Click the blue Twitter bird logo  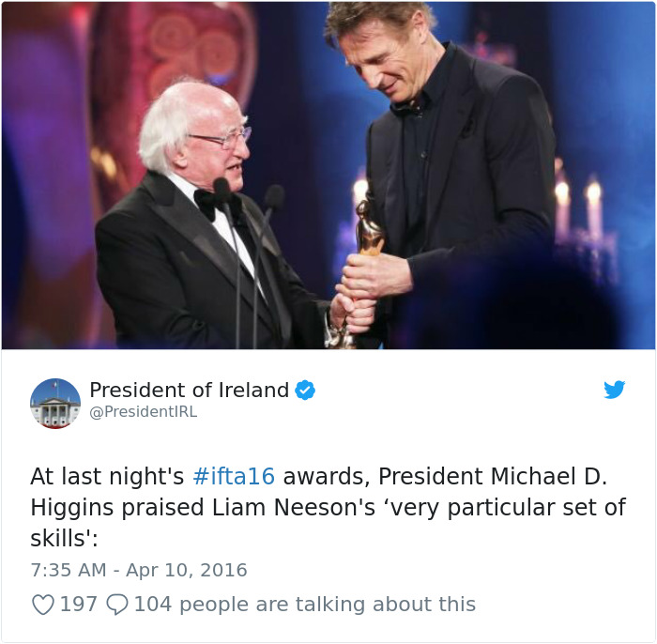(x=615, y=390)
